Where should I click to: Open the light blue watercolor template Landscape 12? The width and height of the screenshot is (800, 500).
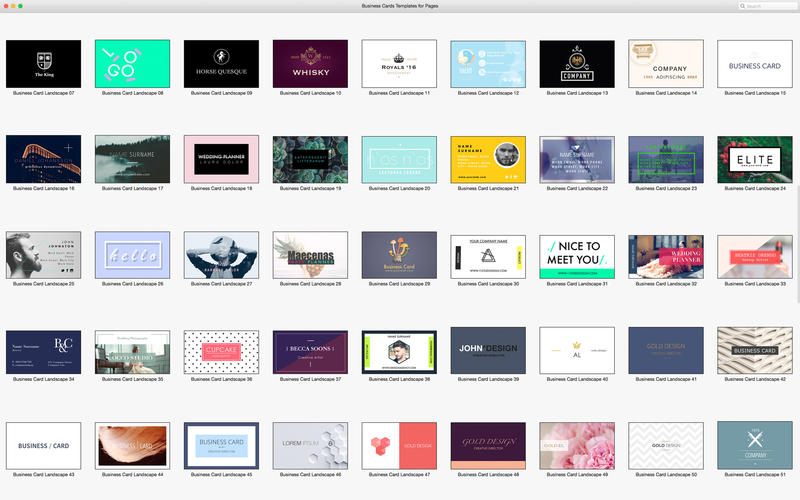(x=488, y=64)
